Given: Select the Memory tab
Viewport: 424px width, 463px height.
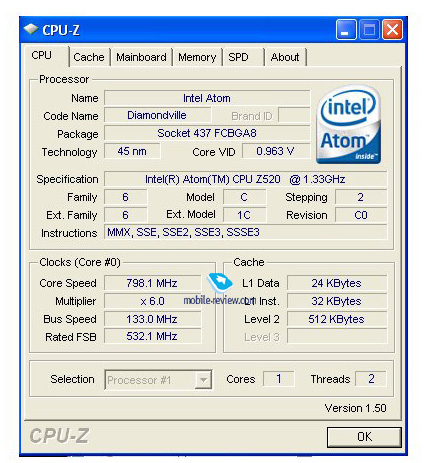Looking at the screenshot, I should (197, 57).
